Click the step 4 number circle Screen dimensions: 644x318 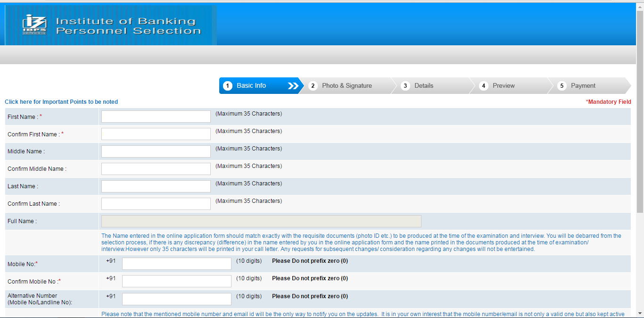pyautogui.click(x=483, y=86)
